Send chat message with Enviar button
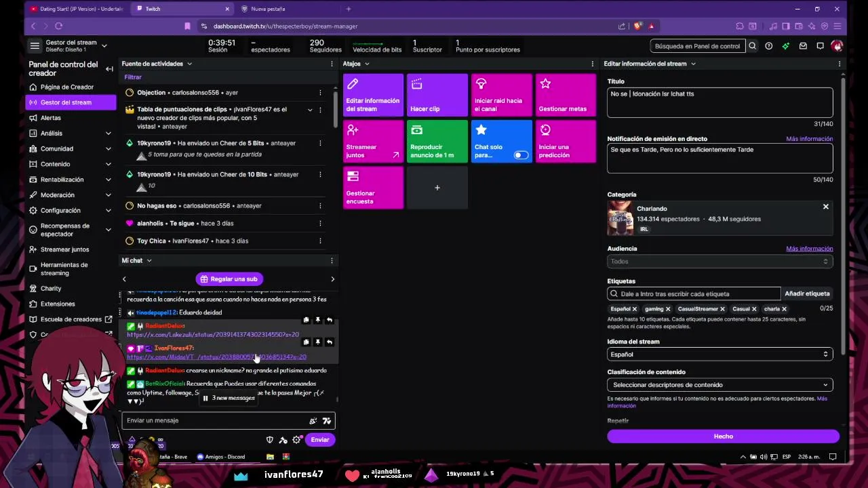 pyautogui.click(x=320, y=440)
